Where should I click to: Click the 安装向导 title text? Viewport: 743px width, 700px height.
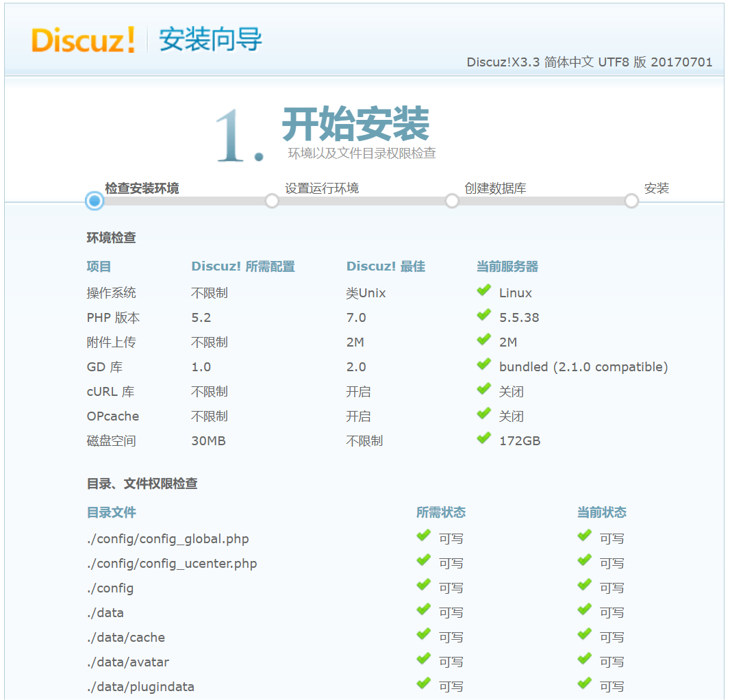point(210,39)
